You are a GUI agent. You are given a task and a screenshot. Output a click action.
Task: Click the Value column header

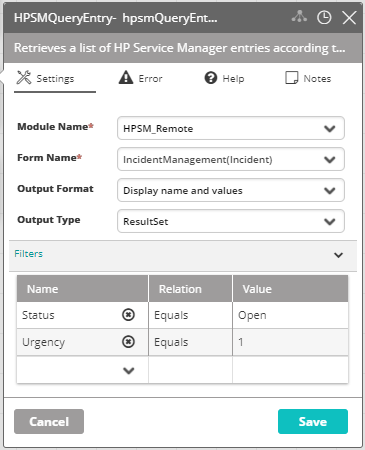point(290,289)
